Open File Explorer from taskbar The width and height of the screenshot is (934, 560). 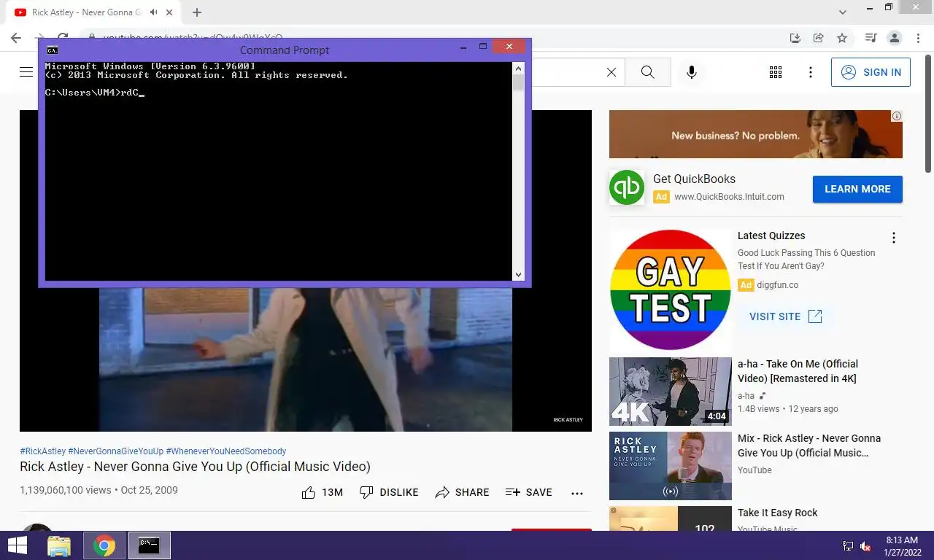pos(59,545)
